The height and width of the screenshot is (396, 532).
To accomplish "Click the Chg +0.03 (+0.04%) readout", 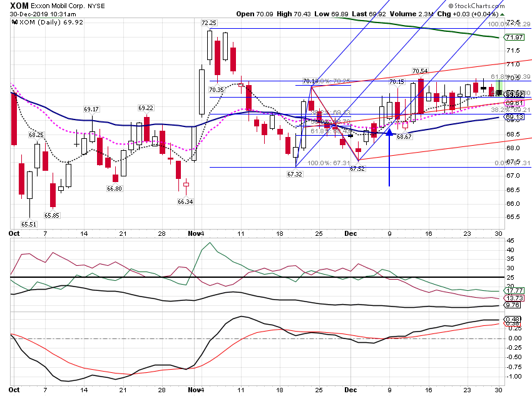I will click(468, 14).
